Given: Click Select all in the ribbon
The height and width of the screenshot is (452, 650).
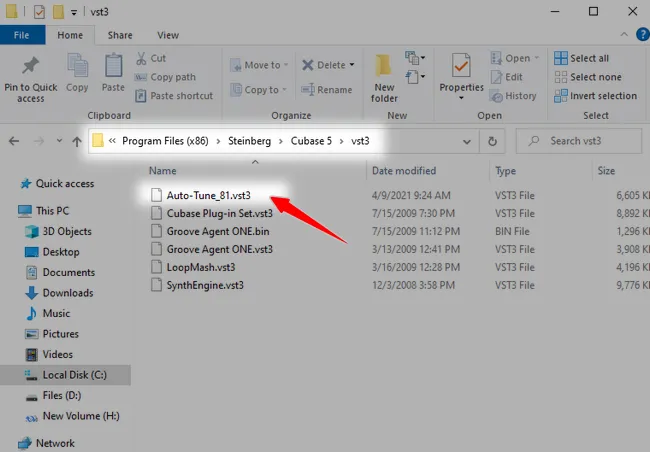Looking at the screenshot, I should pyautogui.click(x=589, y=58).
